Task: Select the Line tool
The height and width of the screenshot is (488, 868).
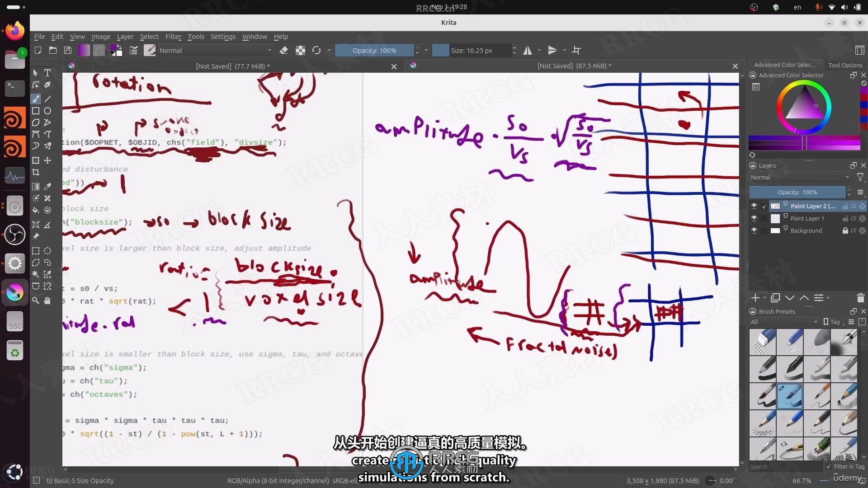Action: tap(47, 99)
